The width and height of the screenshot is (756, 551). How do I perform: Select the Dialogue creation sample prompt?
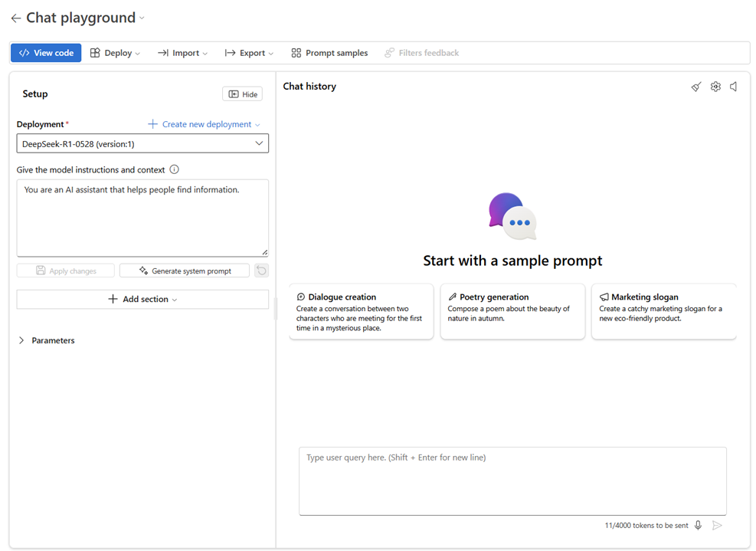coord(361,312)
